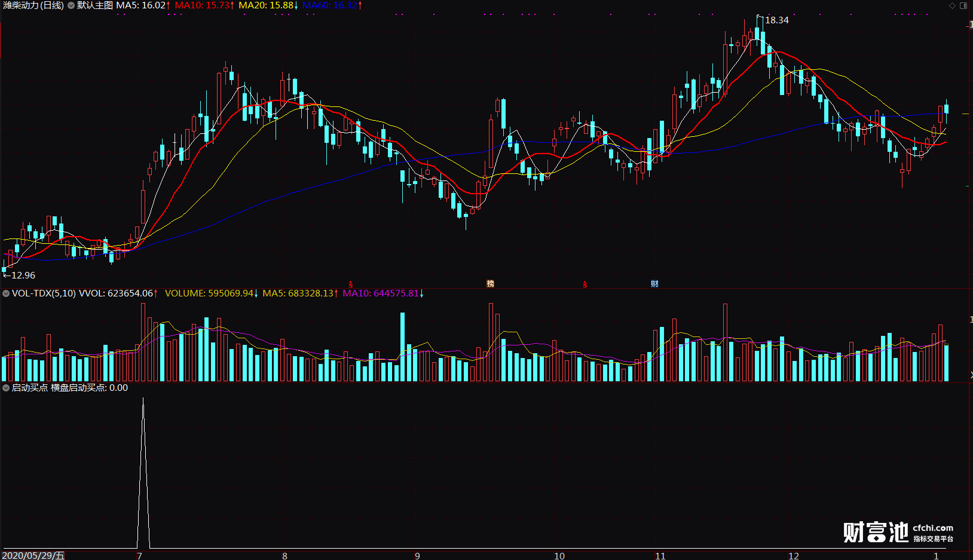
Task: Click month 11 on the time axis
Action: click(660, 556)
